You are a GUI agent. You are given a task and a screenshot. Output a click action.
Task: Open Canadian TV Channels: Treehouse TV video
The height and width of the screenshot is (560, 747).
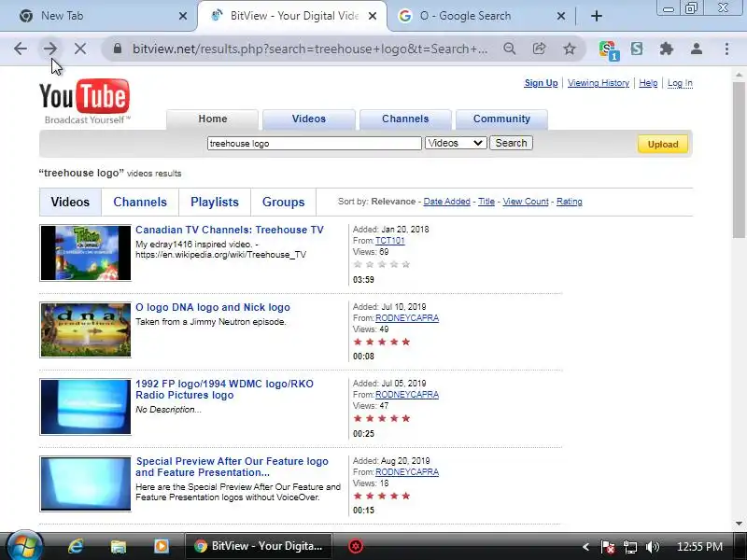[x=230, y=230]
